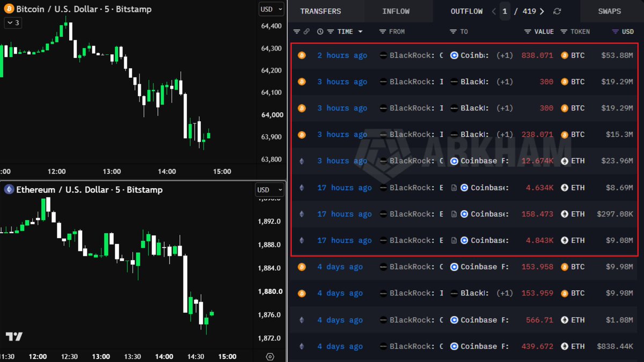
Task: Click the $9.08M USD amount
Action: tap(619, 240)
